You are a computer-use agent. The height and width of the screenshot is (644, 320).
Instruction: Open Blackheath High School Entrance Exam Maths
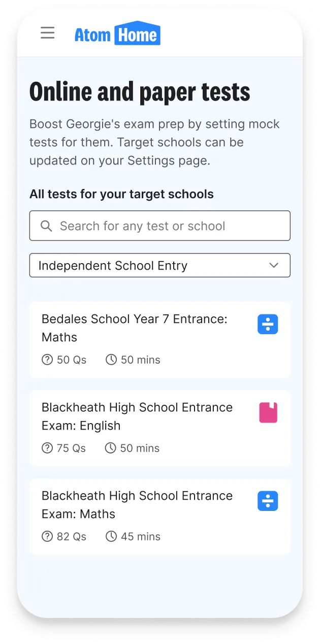(160, 517)
